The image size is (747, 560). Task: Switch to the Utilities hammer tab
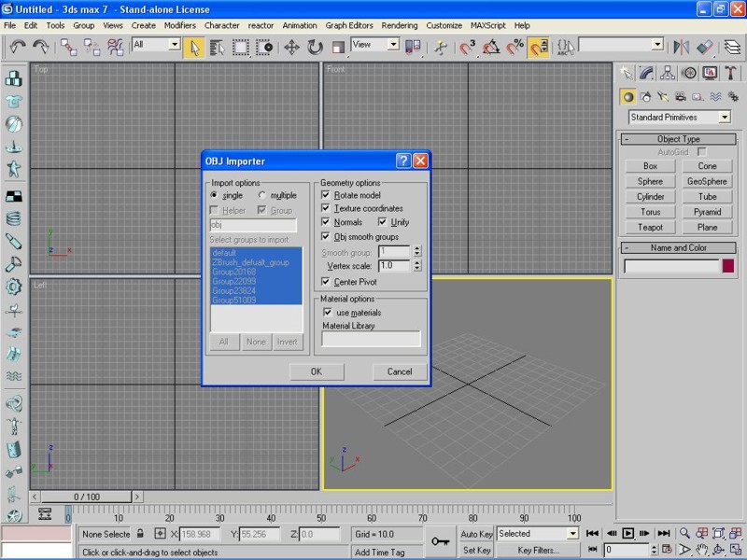coord(730,73)
